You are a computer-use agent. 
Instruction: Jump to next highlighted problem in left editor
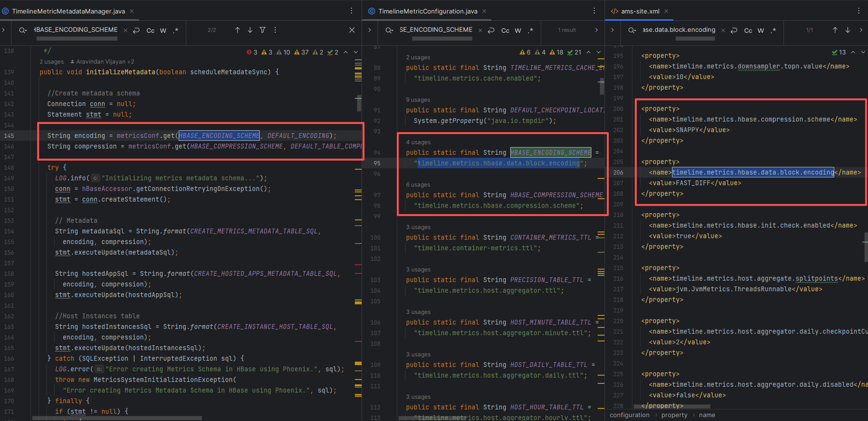(356, 52)
